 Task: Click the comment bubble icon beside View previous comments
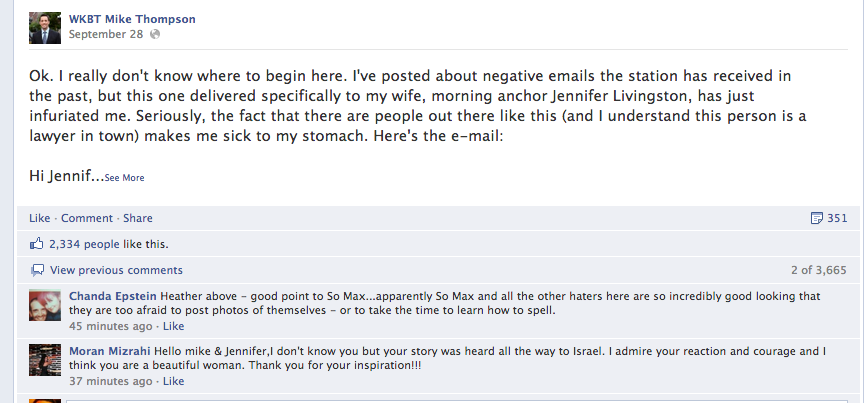pos(37,270)
